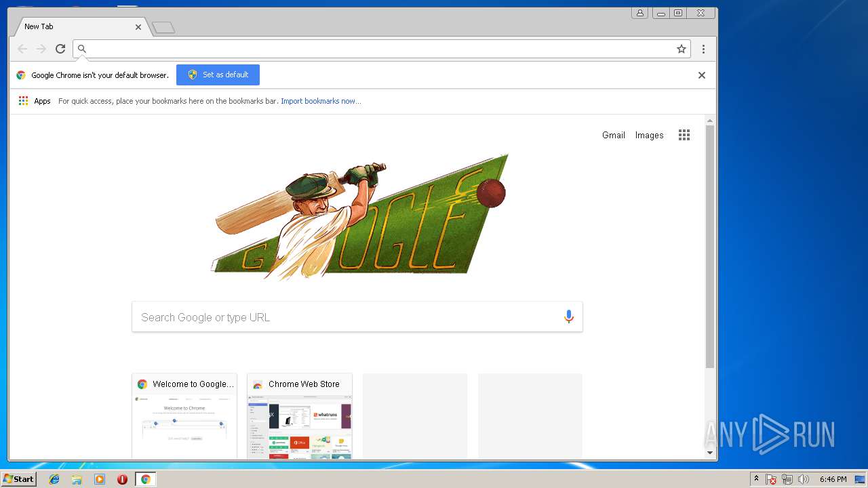The image size is (868, 488).
Task: Click the Search Google or type URL box
Action: click(357, 317)
